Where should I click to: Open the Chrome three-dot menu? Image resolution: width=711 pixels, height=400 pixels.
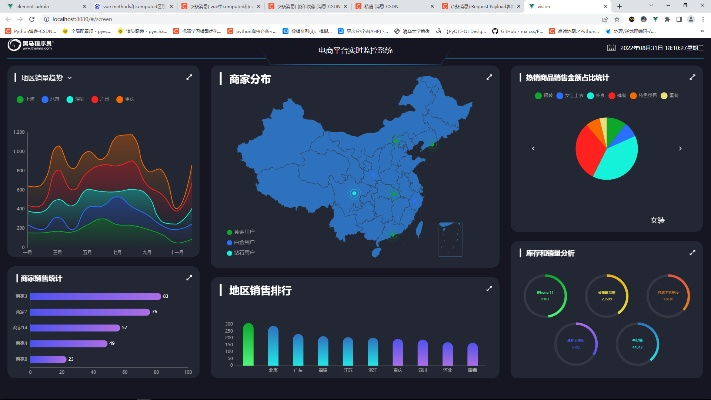703,20
